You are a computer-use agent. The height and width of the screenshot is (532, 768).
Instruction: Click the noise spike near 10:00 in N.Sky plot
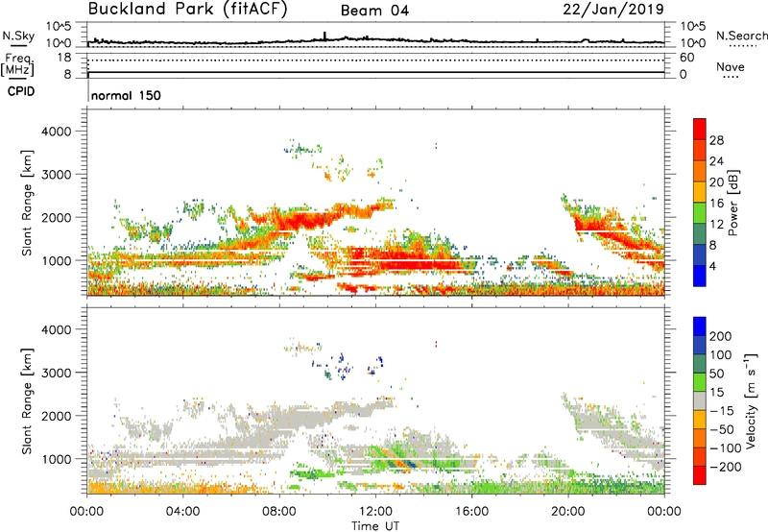coord(324,36)
